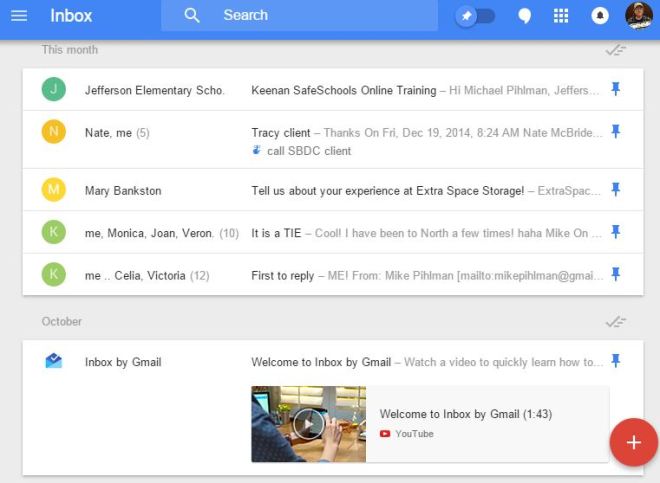Play the Welcome to Inbox video thumbnail
Viewport: 660px width, 483px height.
[309, 424]
